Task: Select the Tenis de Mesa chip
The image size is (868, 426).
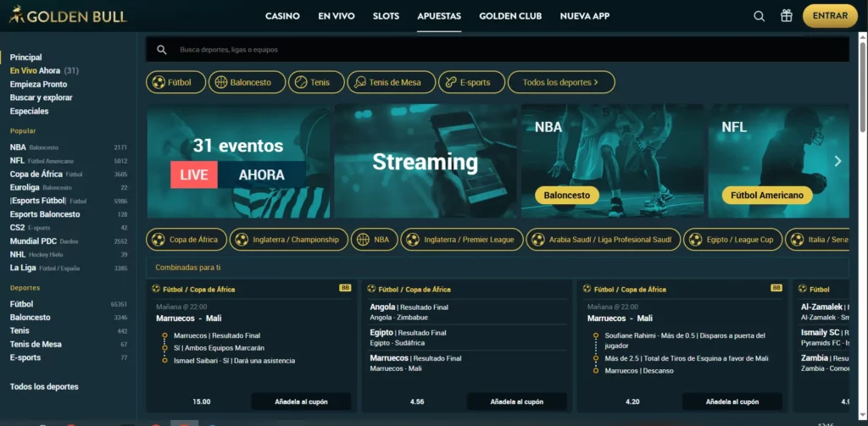Action: point(392,82)
